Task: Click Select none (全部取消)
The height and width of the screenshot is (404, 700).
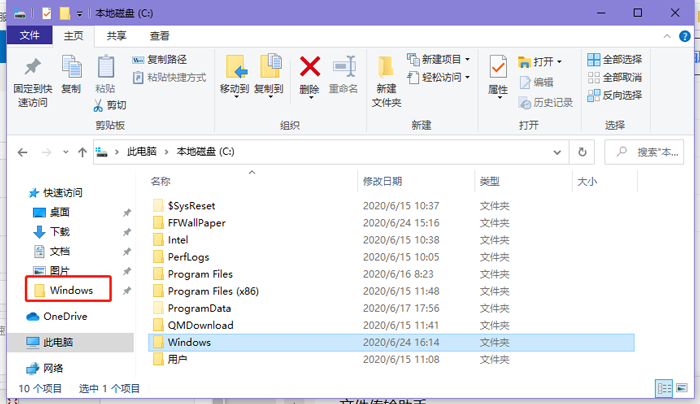Action: coord(615,77)
